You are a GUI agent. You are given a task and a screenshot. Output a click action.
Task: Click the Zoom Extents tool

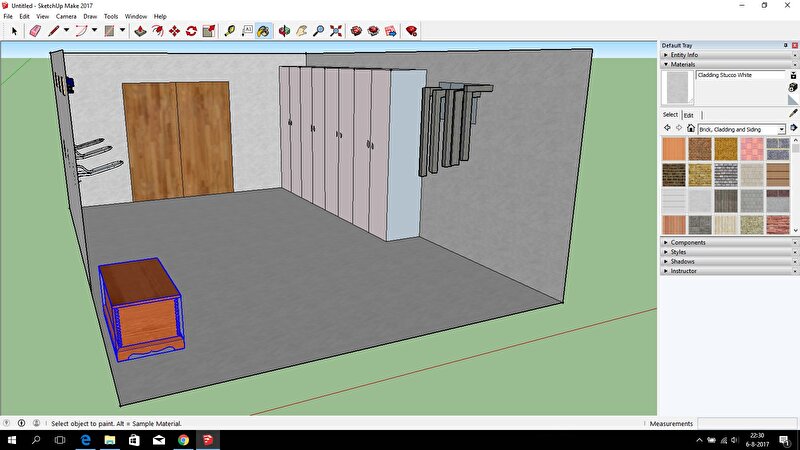click(336, 31)
